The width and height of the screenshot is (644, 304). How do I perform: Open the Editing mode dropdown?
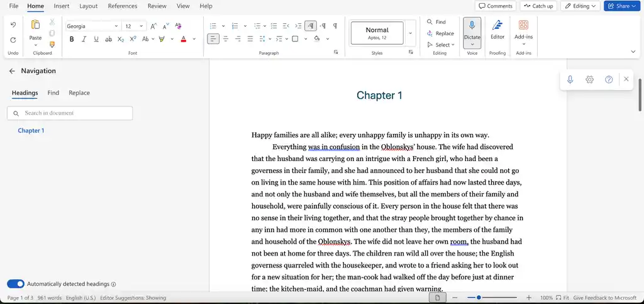click(x=580, y=6)
